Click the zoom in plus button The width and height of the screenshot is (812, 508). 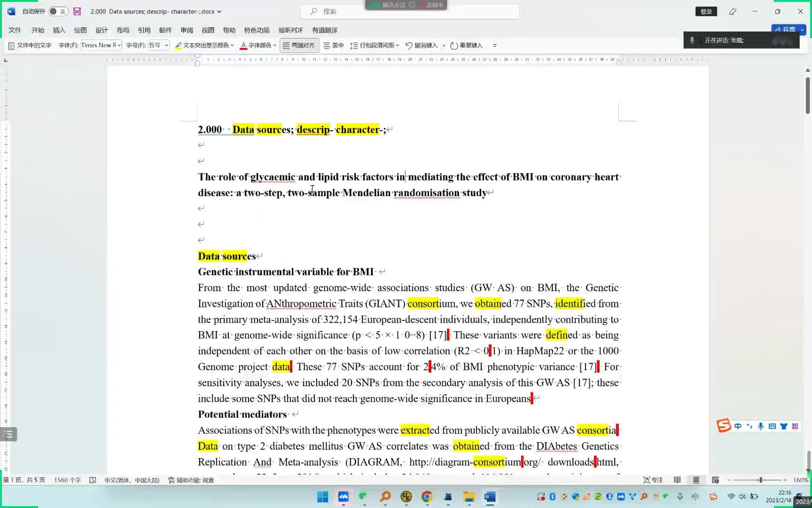[x=785, y=480]
